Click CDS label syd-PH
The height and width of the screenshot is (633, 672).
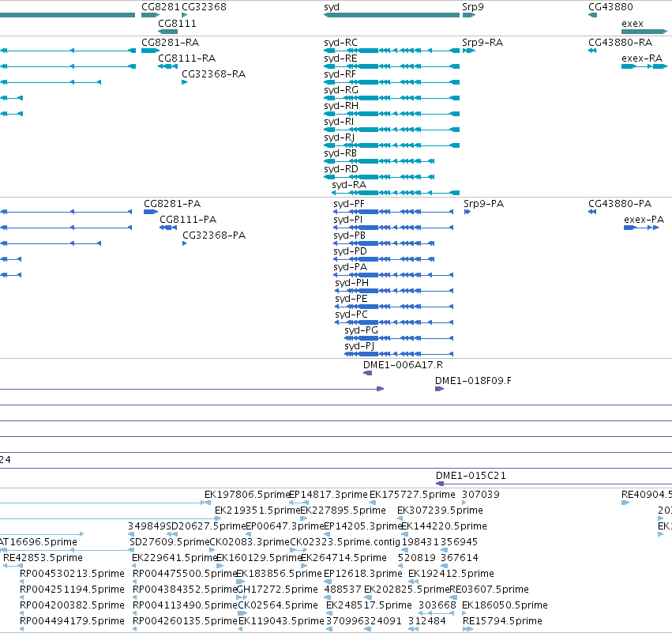[x=352, y=284]
